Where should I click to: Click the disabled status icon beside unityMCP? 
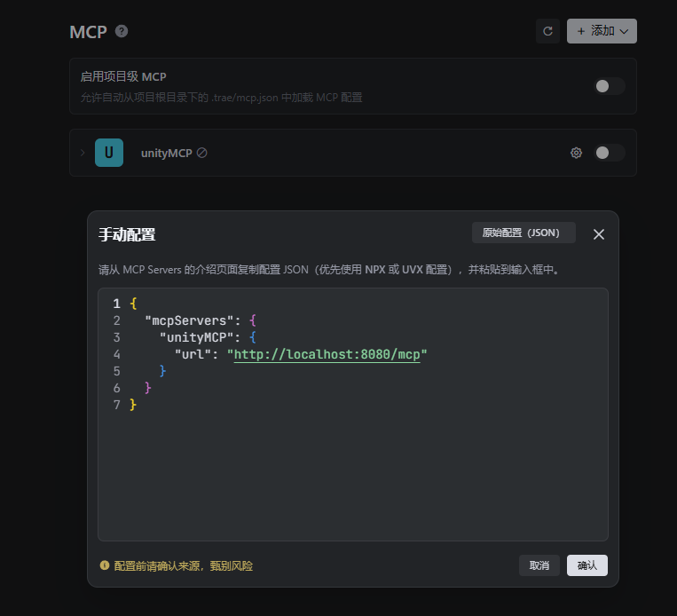click(202, 153)
